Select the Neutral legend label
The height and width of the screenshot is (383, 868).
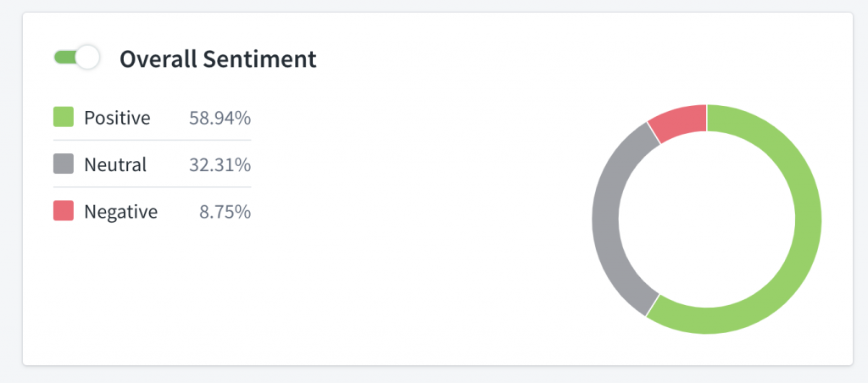point(115,164)
